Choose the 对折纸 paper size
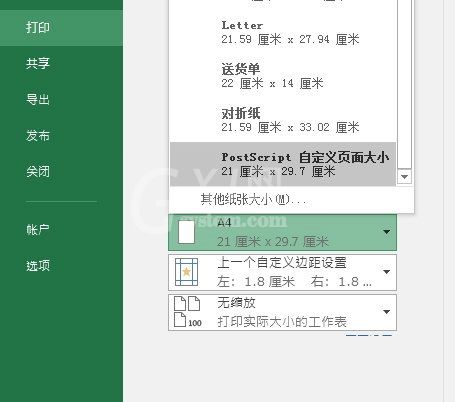455x402 pixels. (283, 120)
